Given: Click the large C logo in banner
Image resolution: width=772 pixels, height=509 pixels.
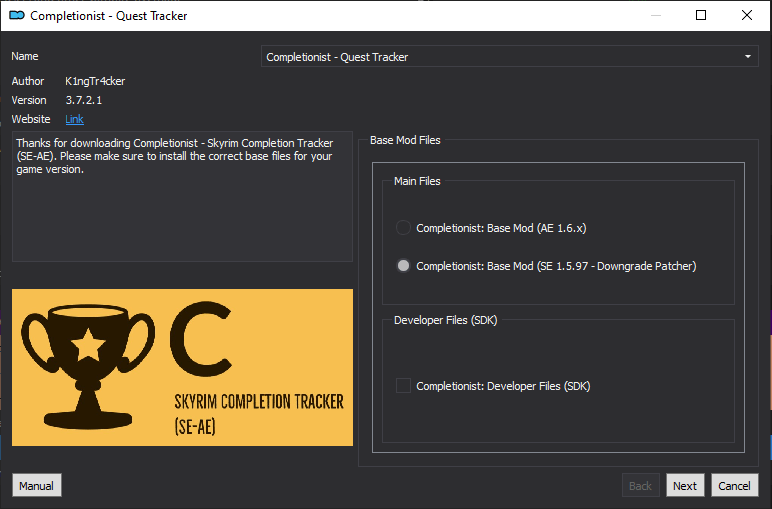Looking at the screenshot, I should pos(201,340).
